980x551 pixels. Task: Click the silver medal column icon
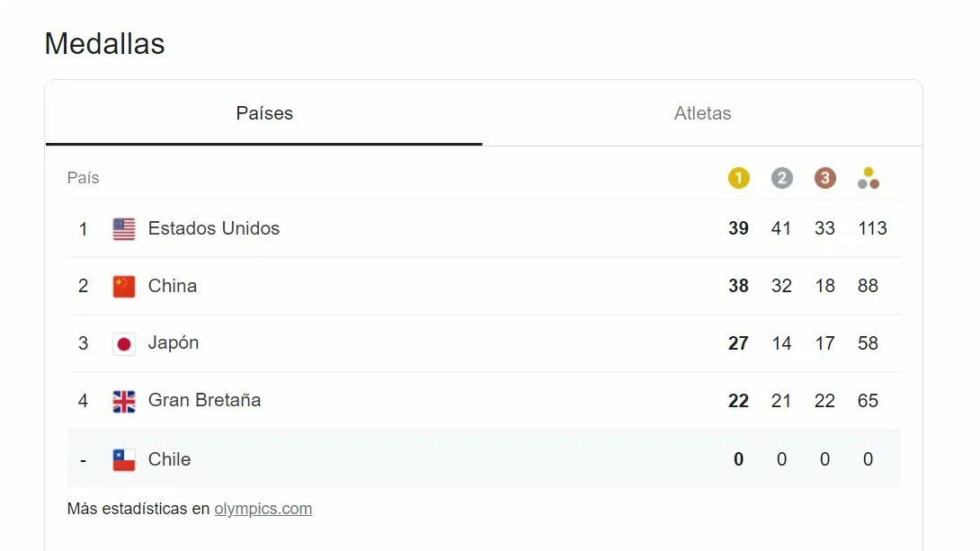click(781, 178)
